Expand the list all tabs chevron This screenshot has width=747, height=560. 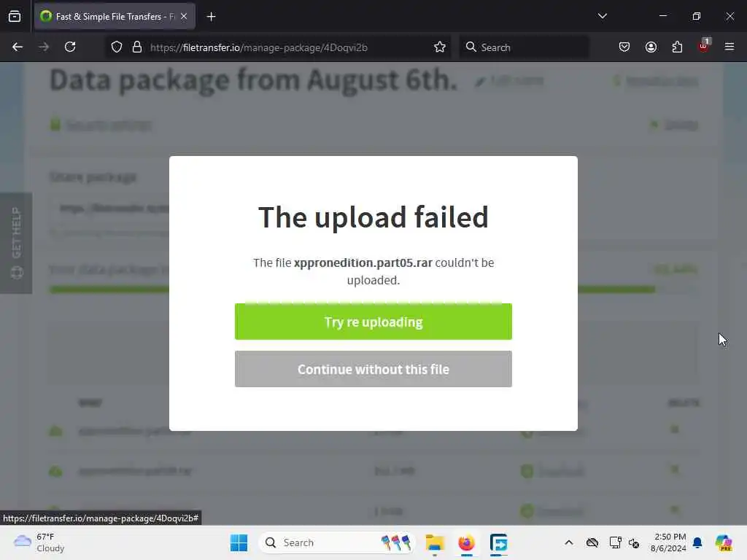pos(602,16)
